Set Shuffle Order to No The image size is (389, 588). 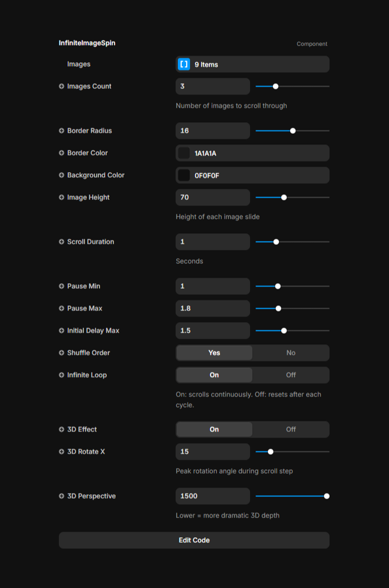(x=291, y=353)
